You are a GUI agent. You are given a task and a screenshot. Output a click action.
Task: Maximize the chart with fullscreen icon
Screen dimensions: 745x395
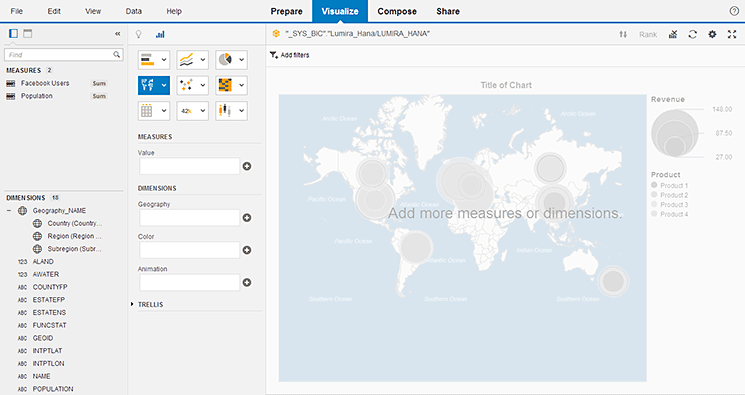coord(732,34)
